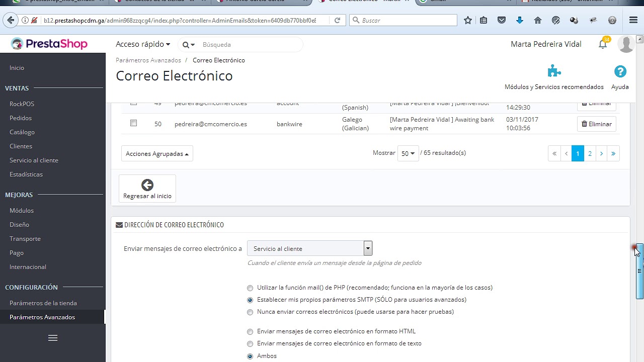Screen dimensions: 644x362
Task: Open Internacional in the sidebar
Action: [x=28, y=267]
